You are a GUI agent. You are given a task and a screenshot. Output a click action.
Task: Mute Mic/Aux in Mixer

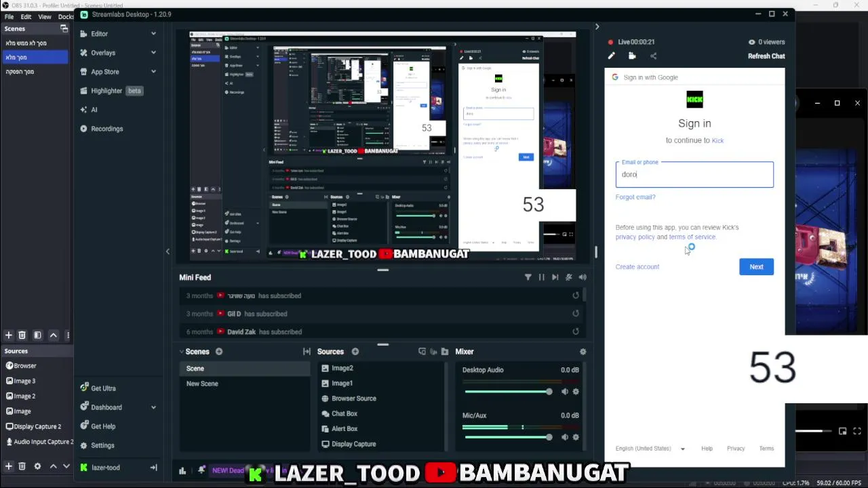[x=565, y=437]
